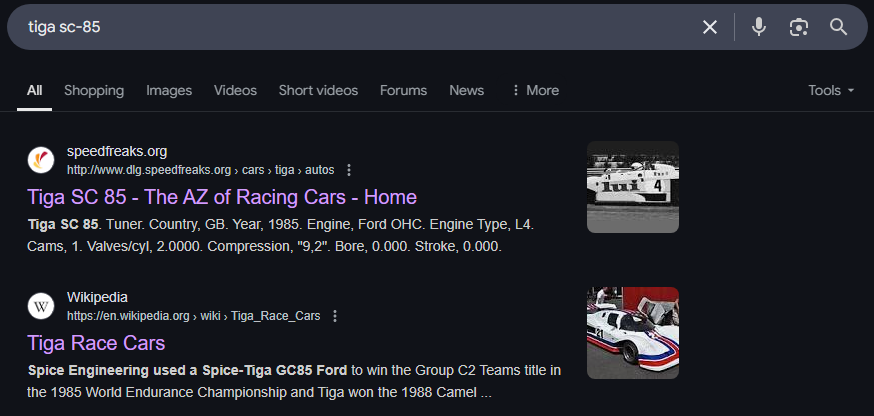Show News results tab
The height and width of the screenshot is (416, 874).
click(466, 90)
